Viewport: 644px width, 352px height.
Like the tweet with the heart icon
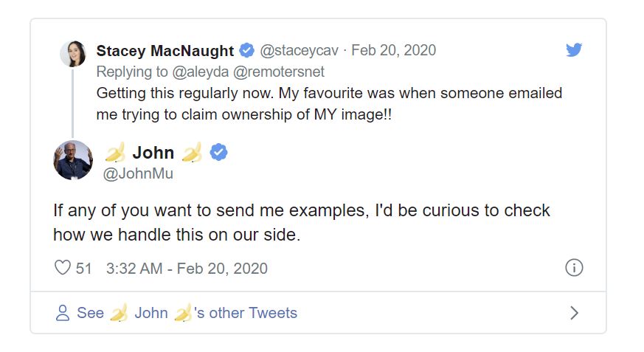click(x=63, y=268)
